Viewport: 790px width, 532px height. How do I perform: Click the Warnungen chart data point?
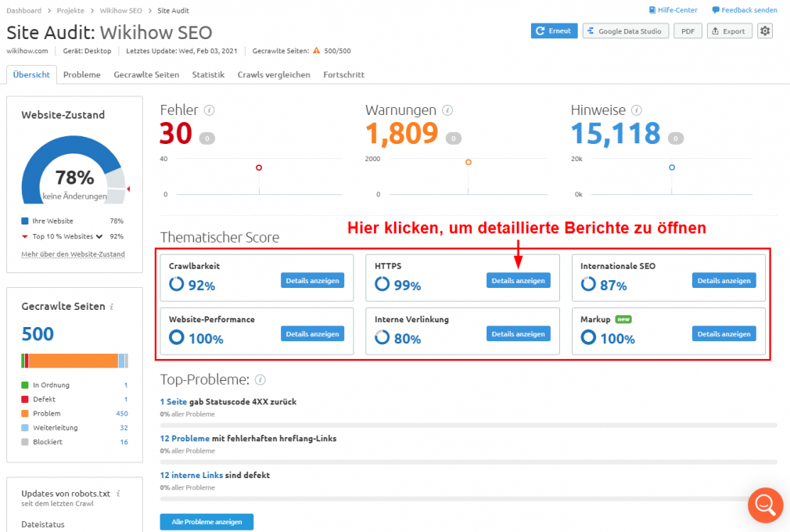pos(468,162)
